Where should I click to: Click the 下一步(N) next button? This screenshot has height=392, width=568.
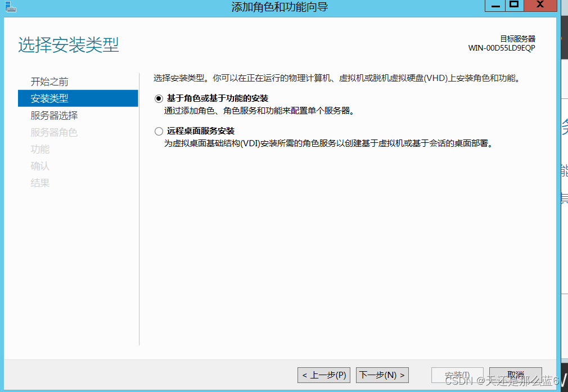382,375
